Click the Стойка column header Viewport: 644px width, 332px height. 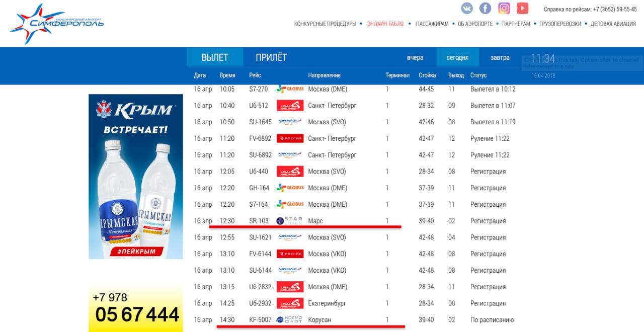[427, 75]
